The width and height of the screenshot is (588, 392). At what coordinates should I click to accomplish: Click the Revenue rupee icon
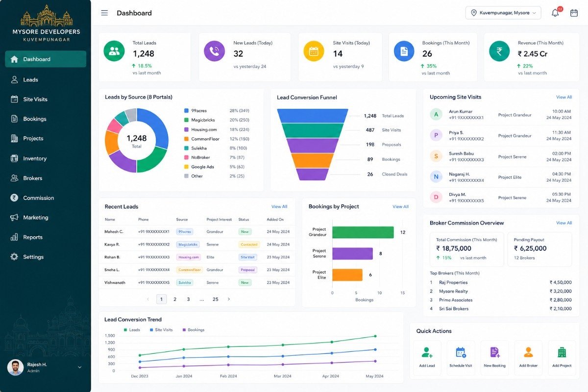click(499, 51)
